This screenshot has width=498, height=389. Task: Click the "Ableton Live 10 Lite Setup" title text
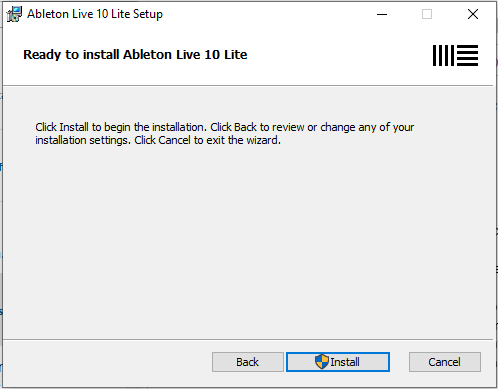coord(95,14)
